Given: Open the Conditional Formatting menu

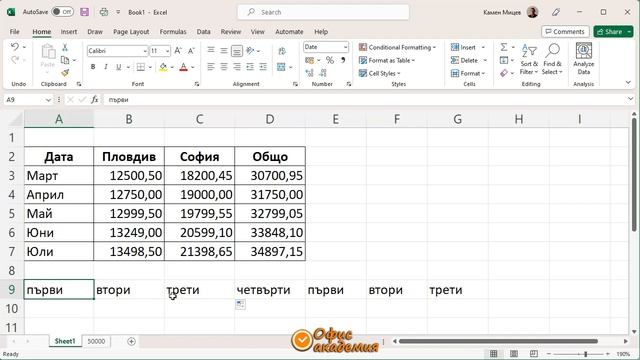Looking at the screenshot, I should point(397,47).
